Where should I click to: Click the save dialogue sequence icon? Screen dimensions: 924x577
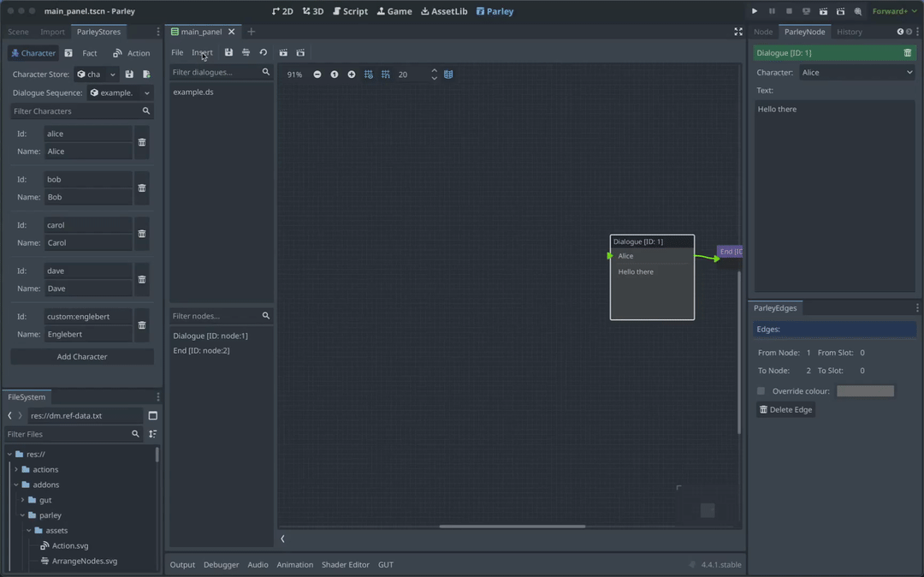228,52
